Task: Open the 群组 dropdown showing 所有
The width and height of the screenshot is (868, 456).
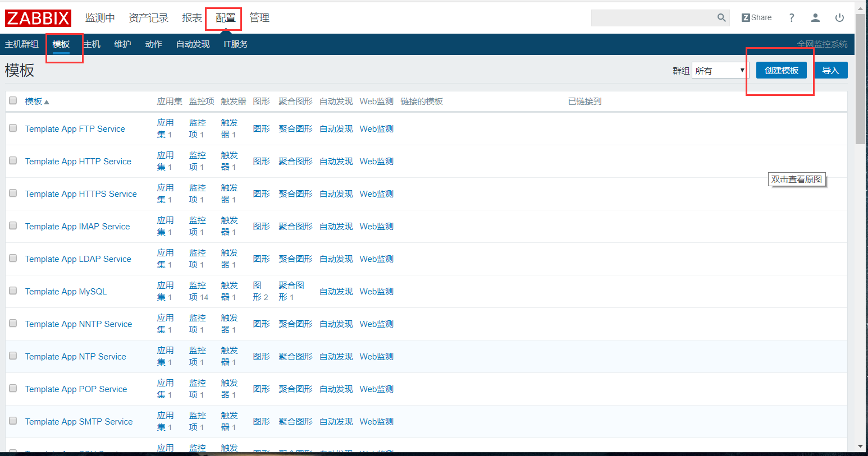Action: coord(720,71)
